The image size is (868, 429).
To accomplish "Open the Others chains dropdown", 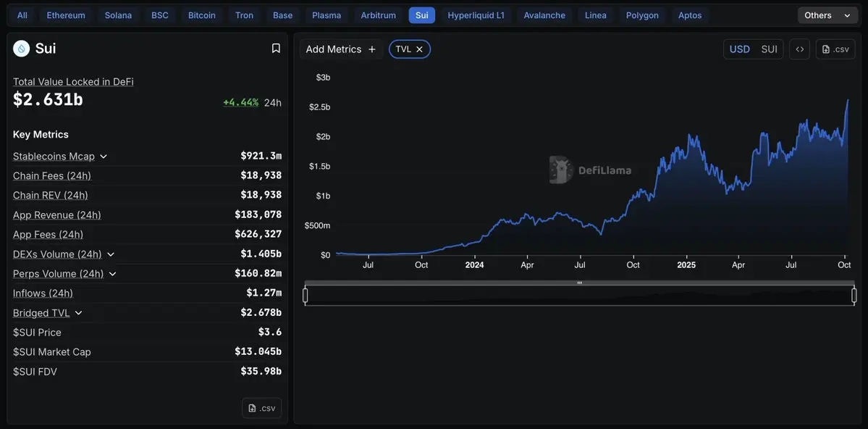I will point(827,15).
